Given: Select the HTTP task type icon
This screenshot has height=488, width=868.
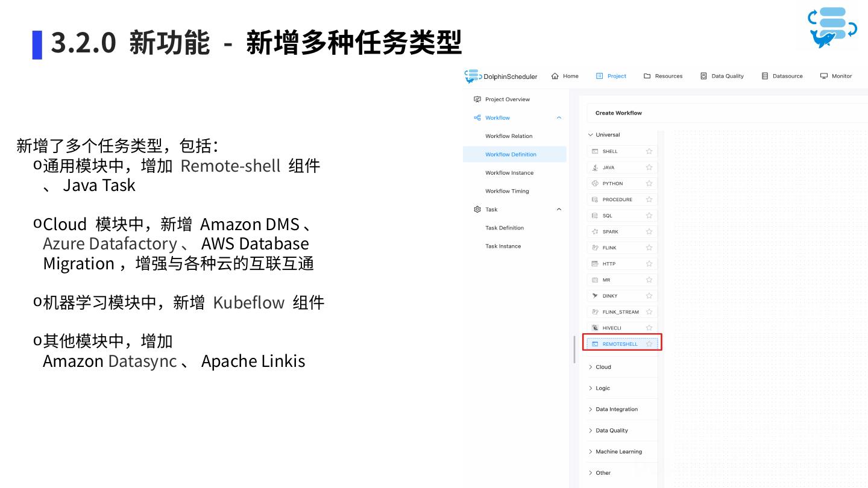Looking at the screenshot, I should pos(595,264).
